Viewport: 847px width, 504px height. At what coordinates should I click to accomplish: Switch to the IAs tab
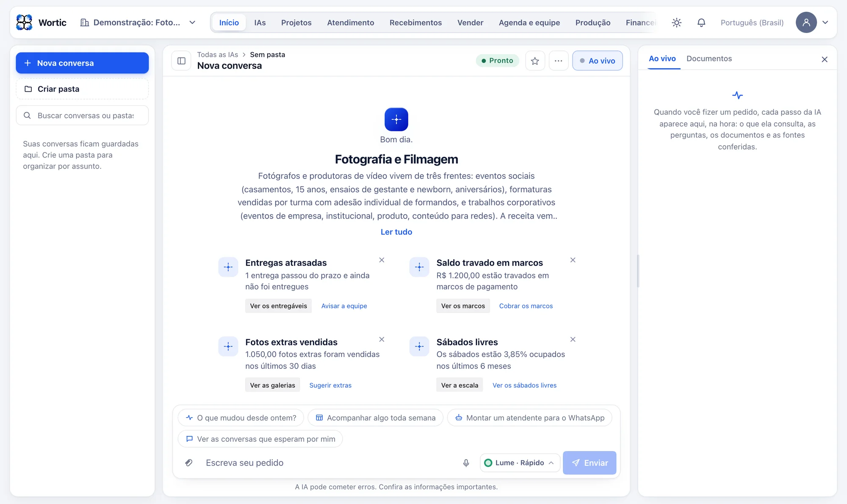[x=260, y=22]
